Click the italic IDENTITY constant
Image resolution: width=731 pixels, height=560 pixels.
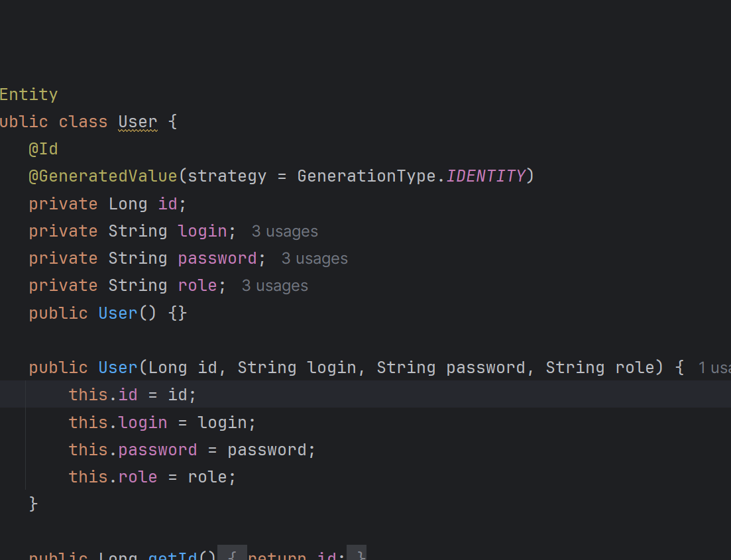pos(486,176)
